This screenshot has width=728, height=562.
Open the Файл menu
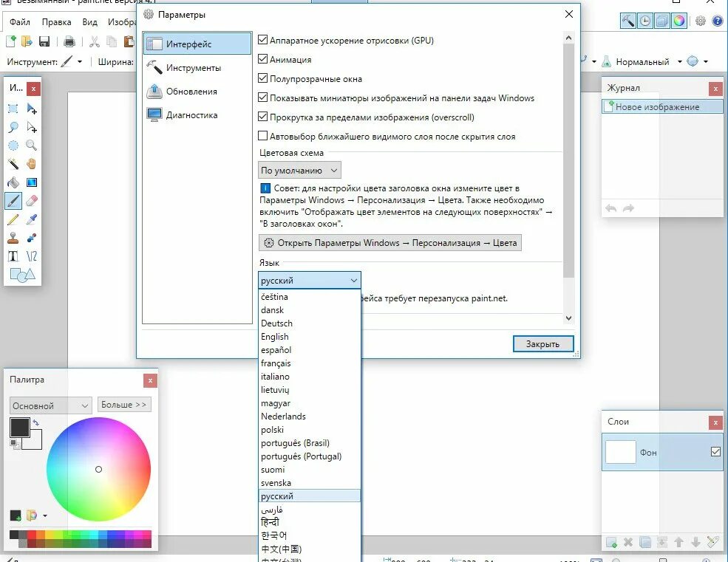[x=19, y=22]
